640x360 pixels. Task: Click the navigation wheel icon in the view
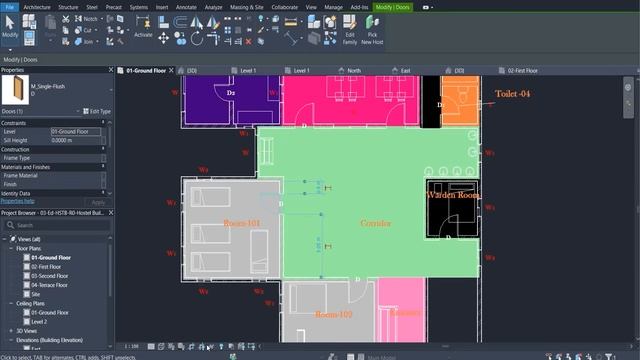[628, 87]
